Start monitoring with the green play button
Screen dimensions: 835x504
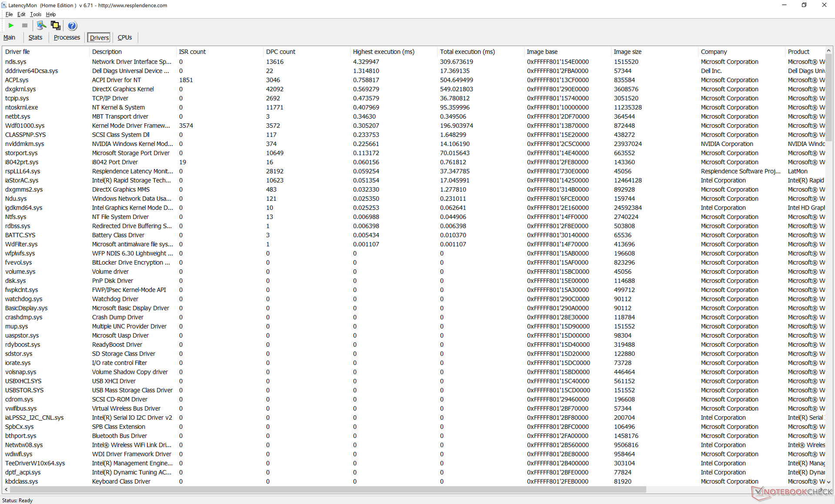point(11,26)
